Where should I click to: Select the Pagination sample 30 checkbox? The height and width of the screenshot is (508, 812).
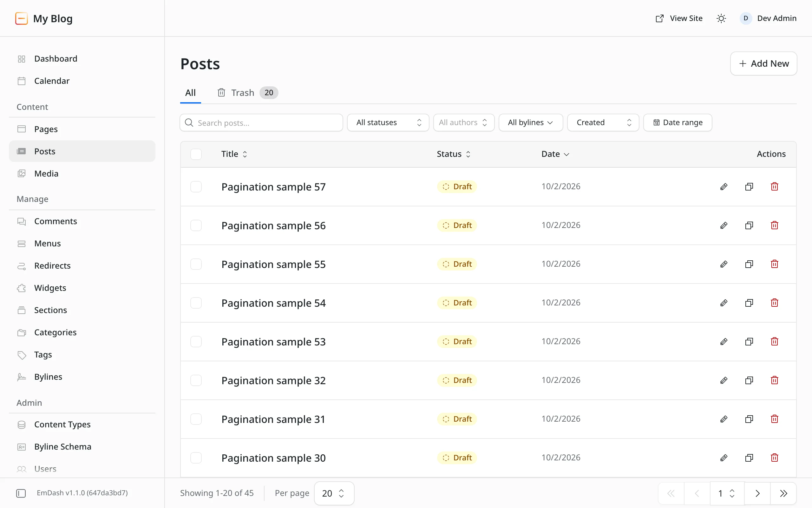tap(196, 458)
